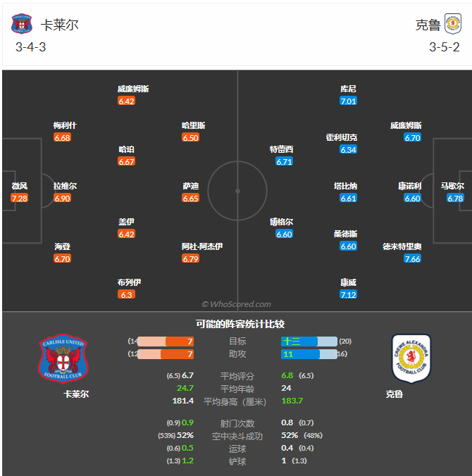Click the Carlisle crest beside the 卡莱尔 header
The image size is (472, 476).
22,25
